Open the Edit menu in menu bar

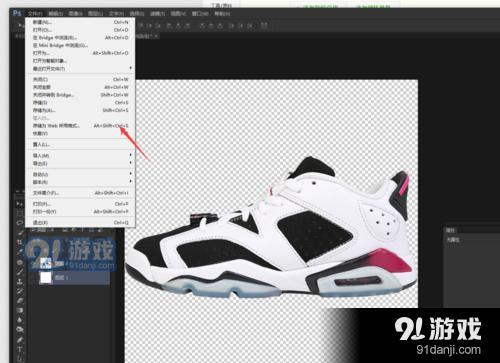[x=55, y=14]
